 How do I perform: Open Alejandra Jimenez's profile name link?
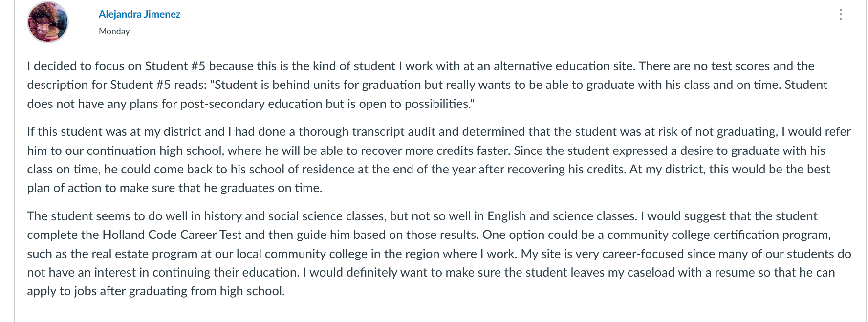pyautogui.click(x=139, y=14)
